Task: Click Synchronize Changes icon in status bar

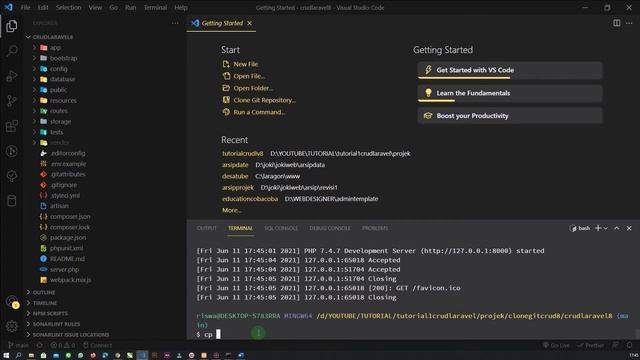Action: pos(40,345)
